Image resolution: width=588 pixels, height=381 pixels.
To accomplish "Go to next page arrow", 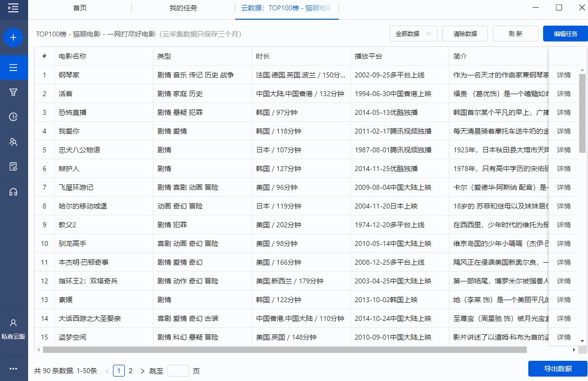I will pyautogui.click(x=142, y=371).
